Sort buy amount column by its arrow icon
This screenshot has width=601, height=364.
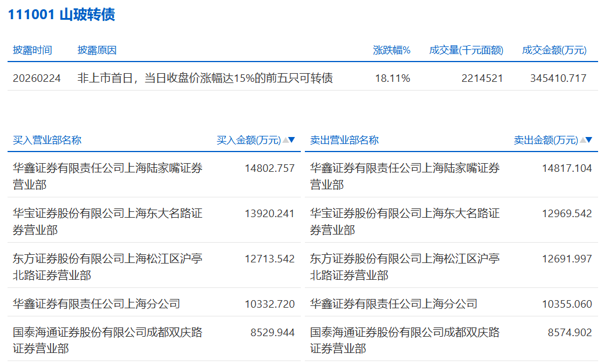[x=289, y=140]
